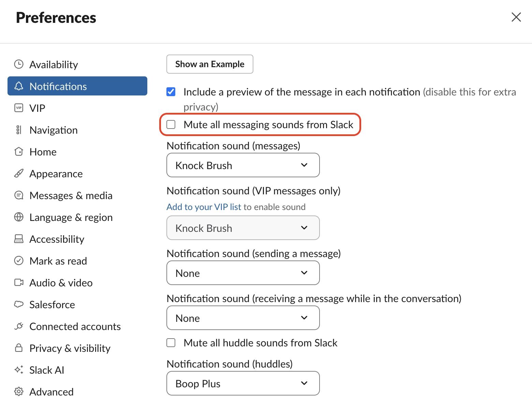Open Accessibility preferences
The height and width of the screenshot is (403, 532).
tap(77, 239)
